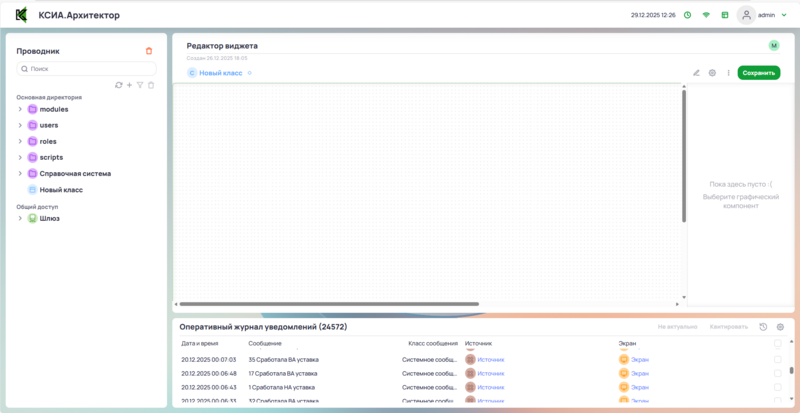Click the orange trash icon in Проводник header
Image resolution: width=800 pixels, height=413 pixels.
click(149, 51)
